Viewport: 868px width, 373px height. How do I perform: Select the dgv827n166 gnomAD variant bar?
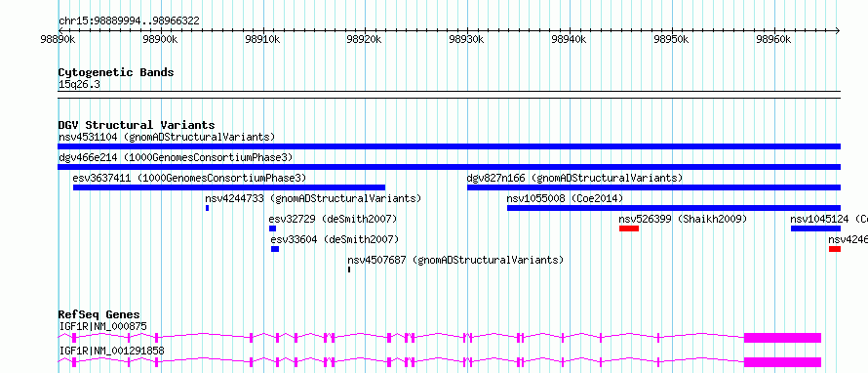(653, 187)
